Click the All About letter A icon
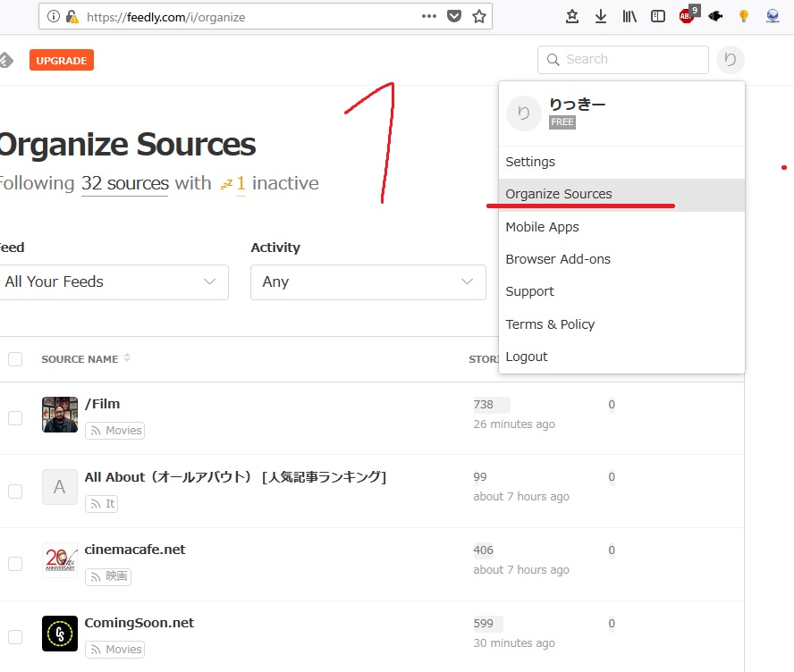Image resolution: width=794 pixels, height=672 pixels. pos(60,487)
